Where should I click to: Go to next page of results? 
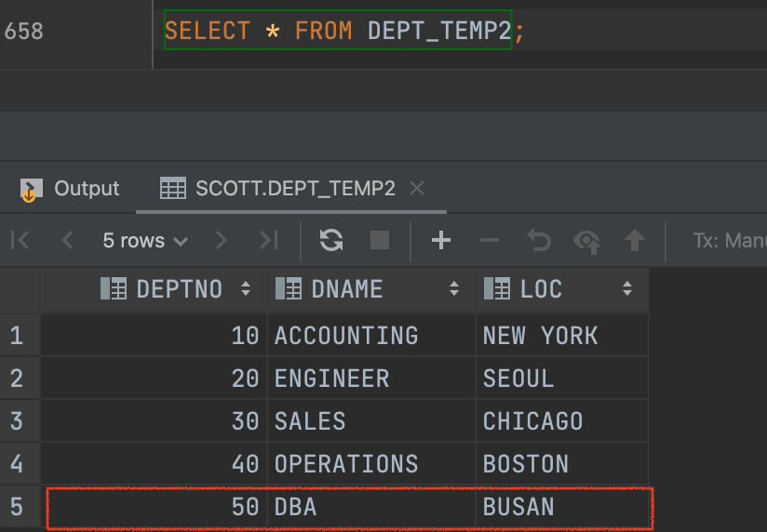point(222,240)
